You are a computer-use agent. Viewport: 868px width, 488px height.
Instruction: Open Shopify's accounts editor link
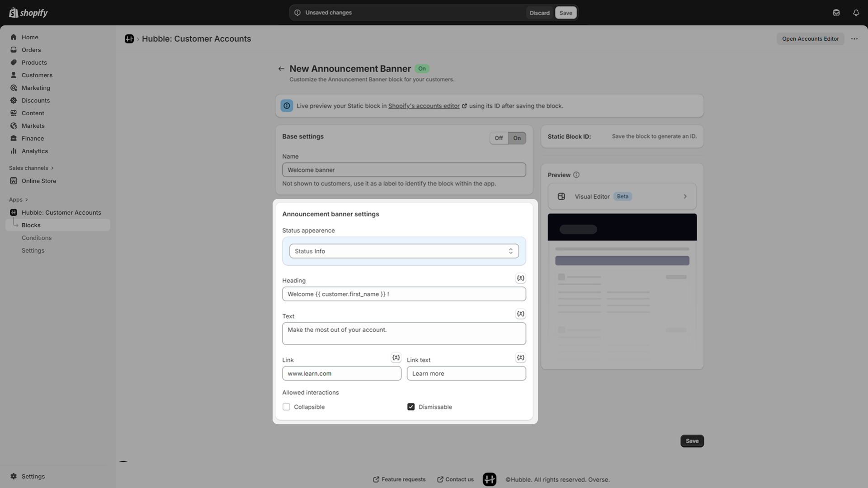pos(424,106)
